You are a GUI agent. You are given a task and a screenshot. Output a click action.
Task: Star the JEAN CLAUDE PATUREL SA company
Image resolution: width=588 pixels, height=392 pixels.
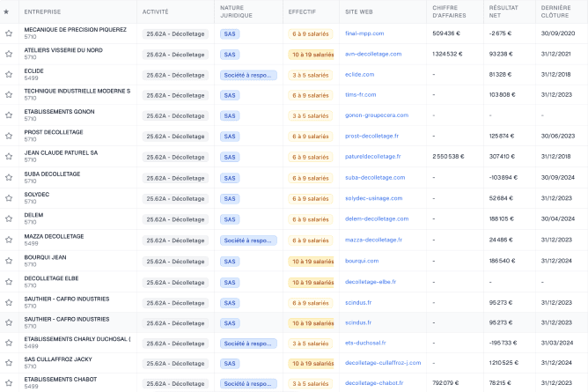pos(9,157)
